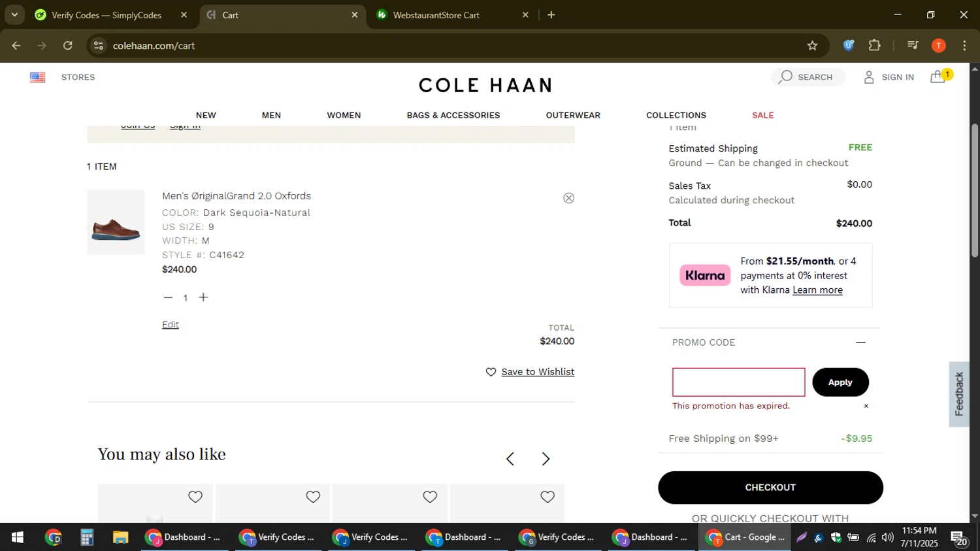Click the account Sign In person icon
Viewport: 980px width, 551px height.
pos(868,77)
